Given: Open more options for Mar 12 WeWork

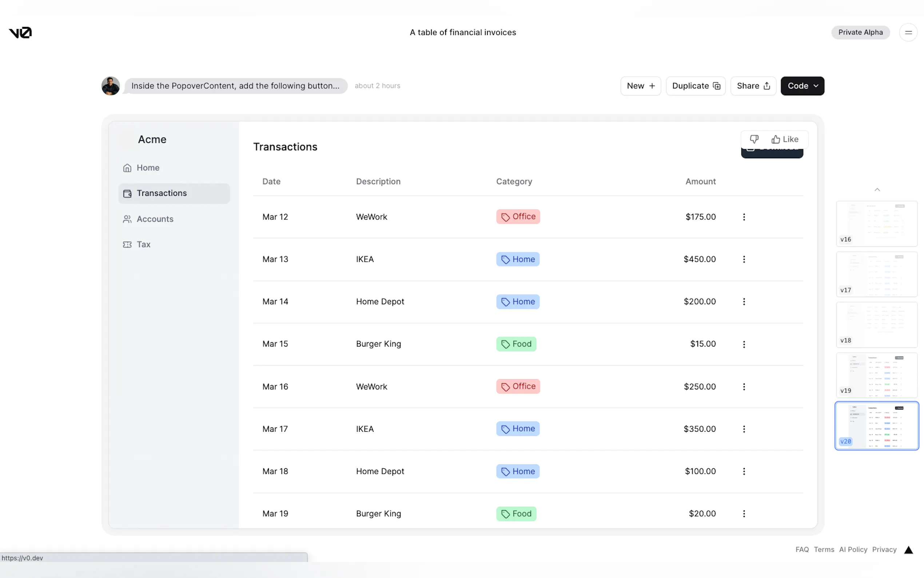Looking at the screenshot, I should click(x=744, y=217).
